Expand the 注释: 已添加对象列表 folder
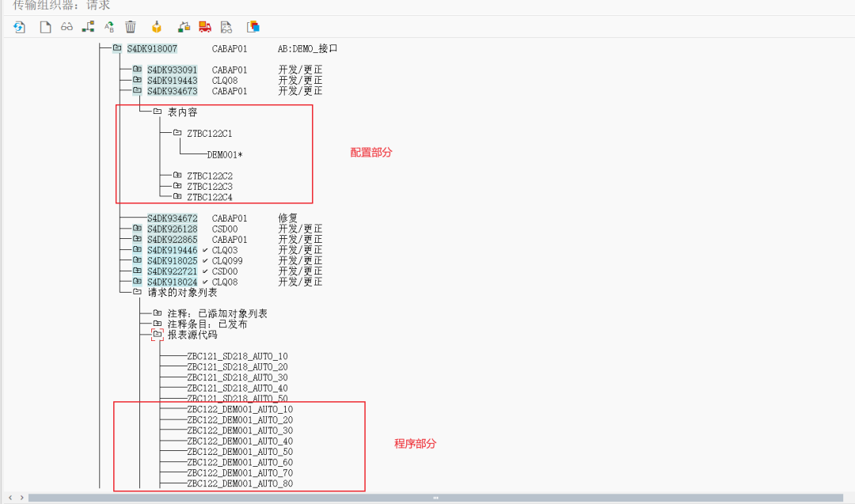855x504 pixels. 158,313
